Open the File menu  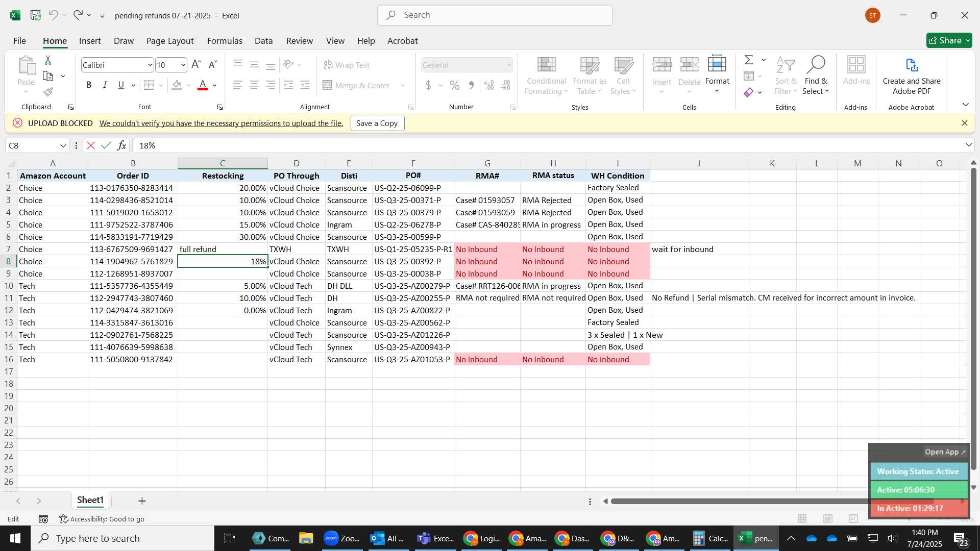pos(19,41)
